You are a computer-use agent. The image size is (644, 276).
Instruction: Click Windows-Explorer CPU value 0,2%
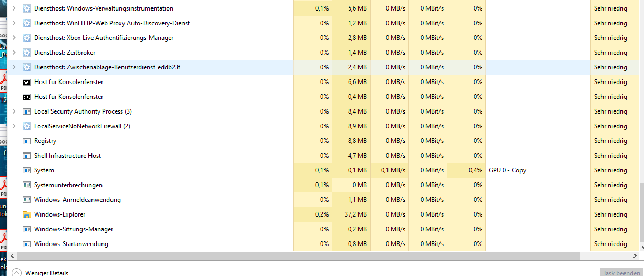(322, 214)
